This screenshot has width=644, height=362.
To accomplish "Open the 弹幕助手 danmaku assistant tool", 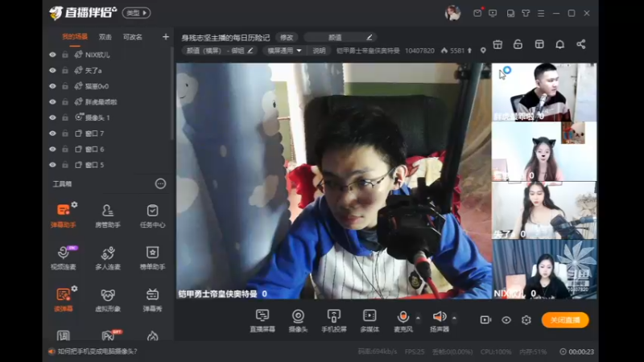I will click(63, 216).
